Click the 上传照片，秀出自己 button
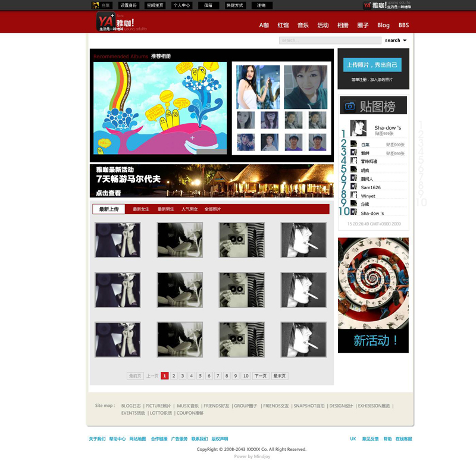The width and height of the screenshot is (476, 461). (372, 65)
